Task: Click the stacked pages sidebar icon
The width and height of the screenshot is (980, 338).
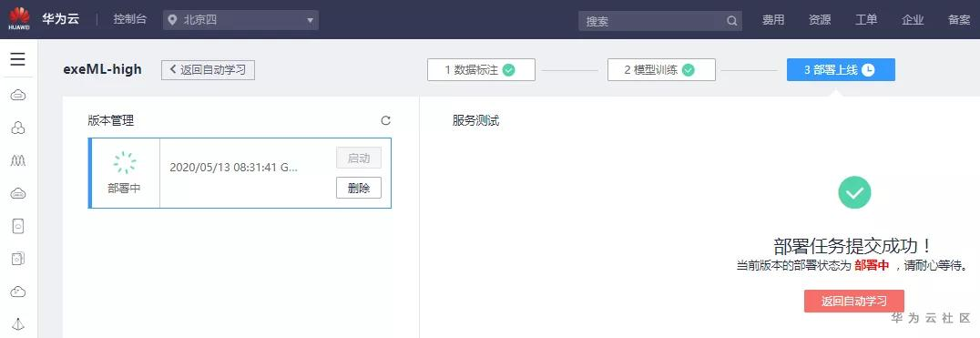Action: (18, 259)
